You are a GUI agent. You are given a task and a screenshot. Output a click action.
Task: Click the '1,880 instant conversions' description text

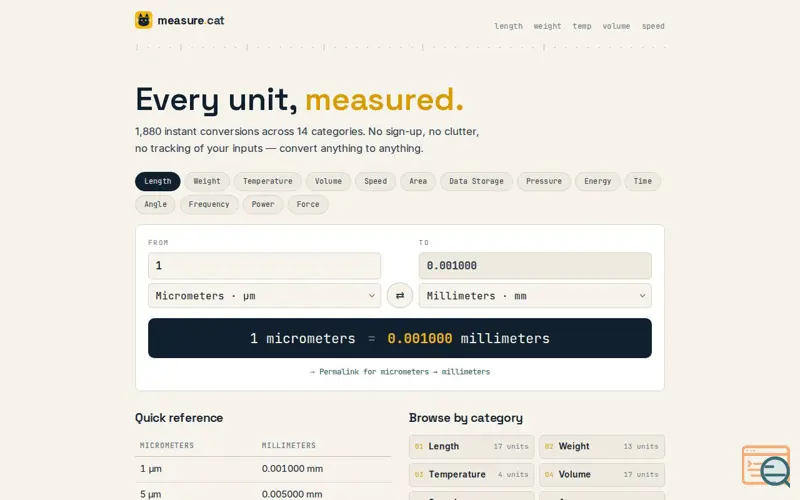307,140
